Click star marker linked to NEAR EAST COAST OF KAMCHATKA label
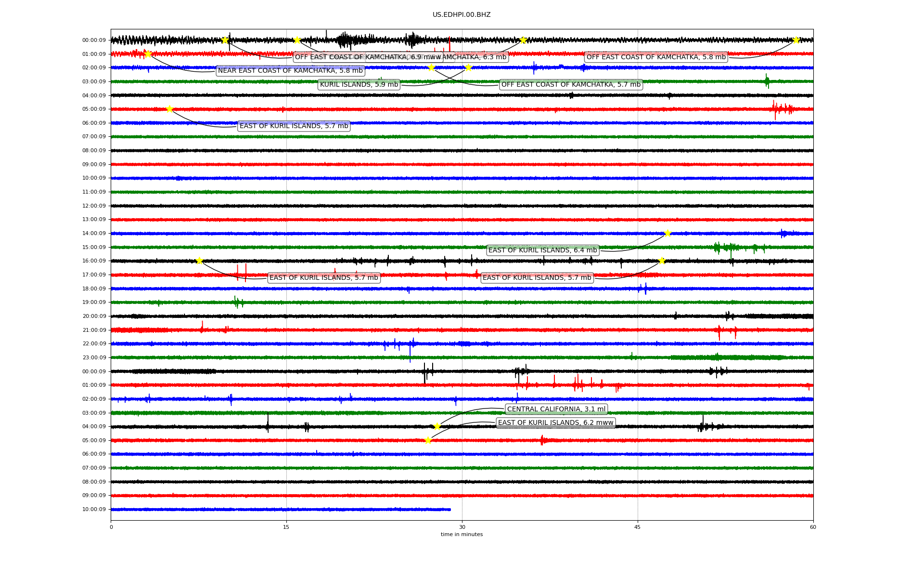 (x=148, y=54)
